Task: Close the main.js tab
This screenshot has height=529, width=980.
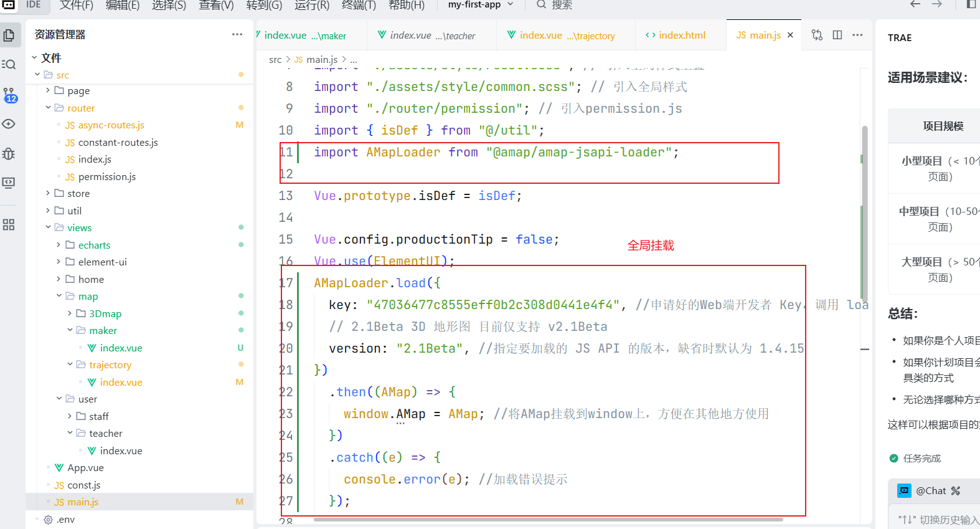Action: [790, 35]
